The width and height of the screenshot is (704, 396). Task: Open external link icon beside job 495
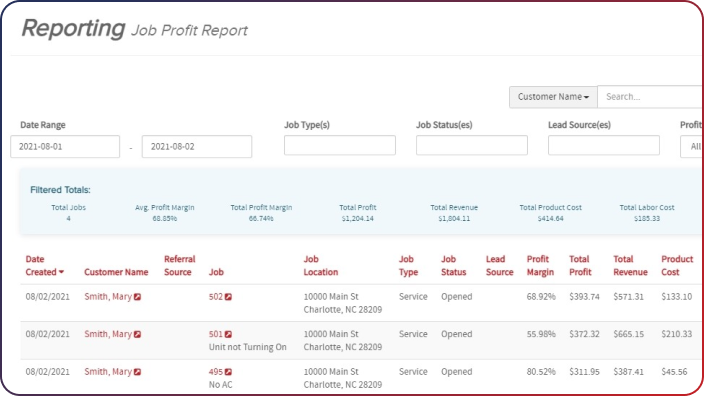point(228,372)
